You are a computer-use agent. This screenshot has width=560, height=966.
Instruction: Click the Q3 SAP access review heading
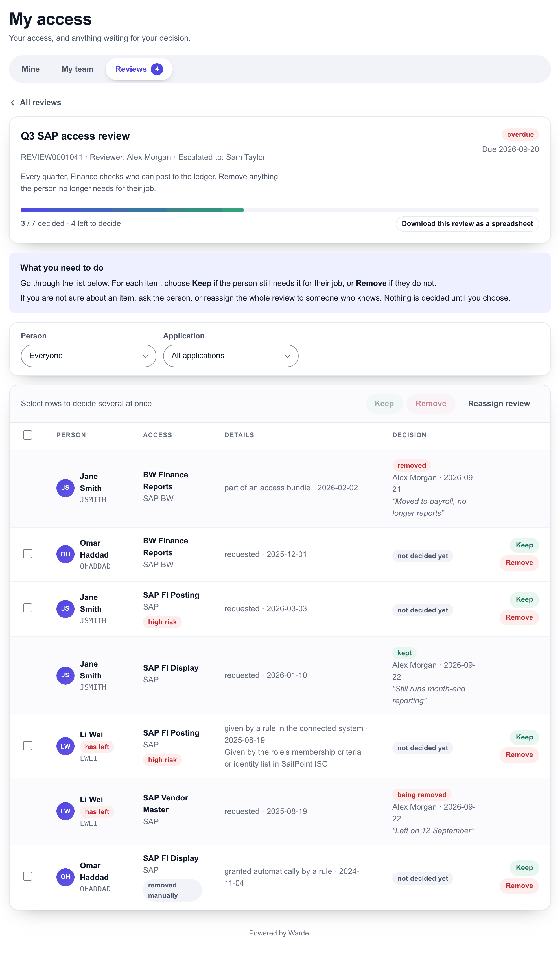pyautogui.click(x=75, y=136)
